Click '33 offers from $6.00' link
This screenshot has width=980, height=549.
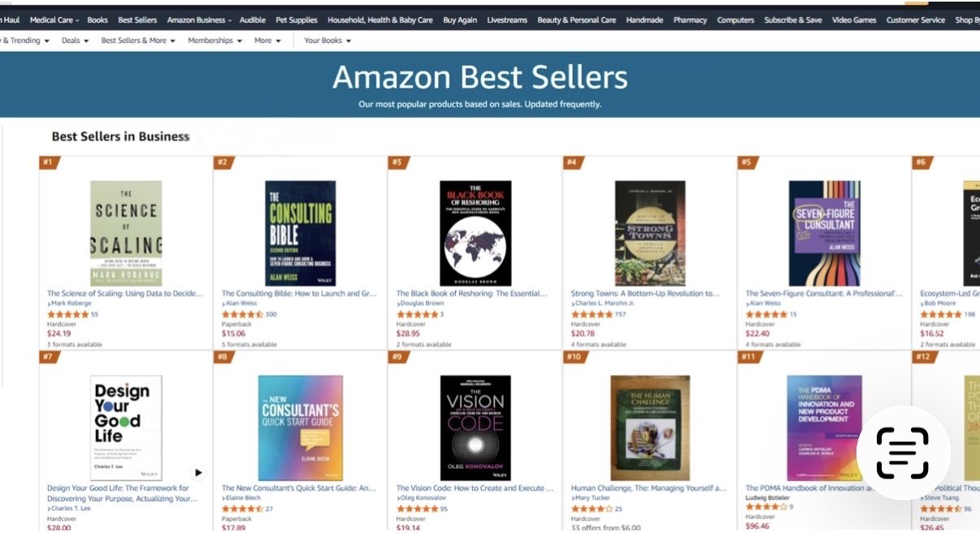point(605,528)
